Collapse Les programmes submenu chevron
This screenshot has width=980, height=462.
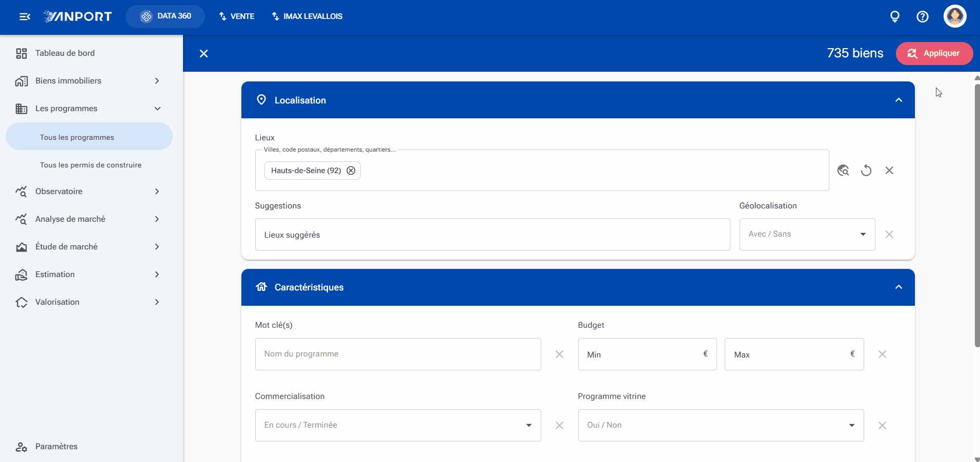pos(157,109)
